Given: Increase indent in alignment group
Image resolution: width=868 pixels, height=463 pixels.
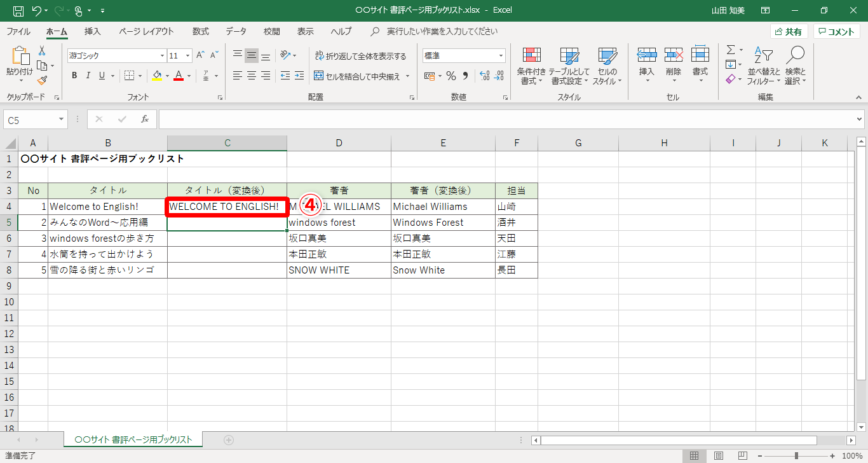Looking at the screenshot, I should click(x=299, y=76).
